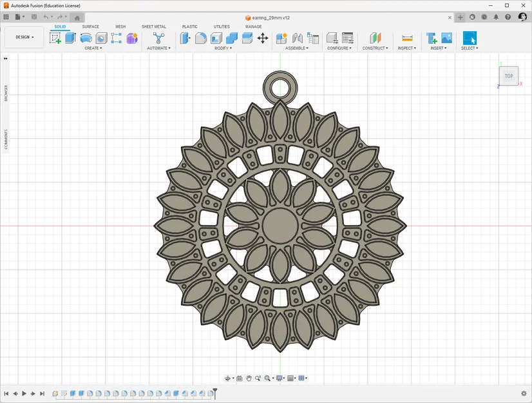Toggle the Comments side panel
This screenshot has width=532, height=403.
coord(6,139)
